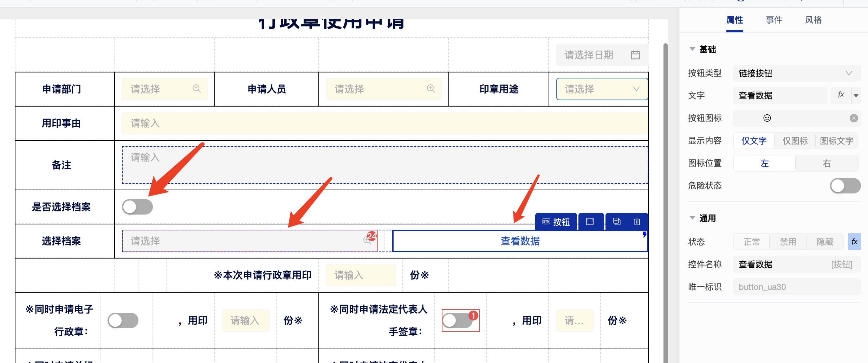
Task: Collapse the 基础 section
Action: tap(692, 49)
